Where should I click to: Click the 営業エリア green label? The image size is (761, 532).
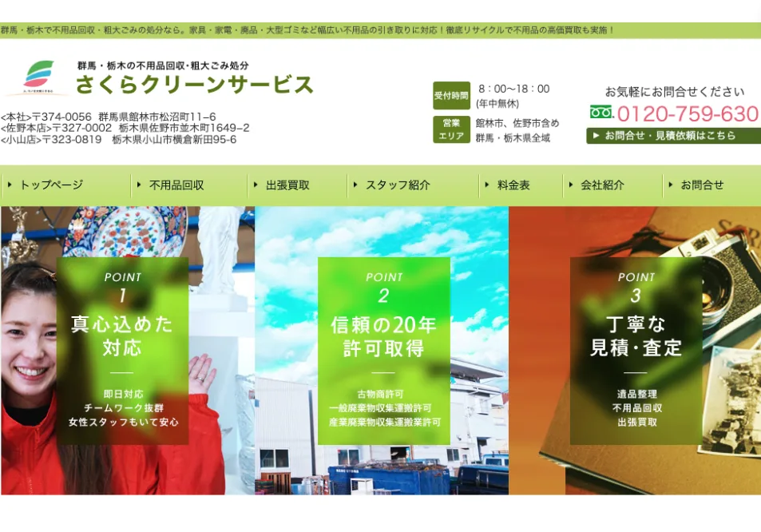451,129
